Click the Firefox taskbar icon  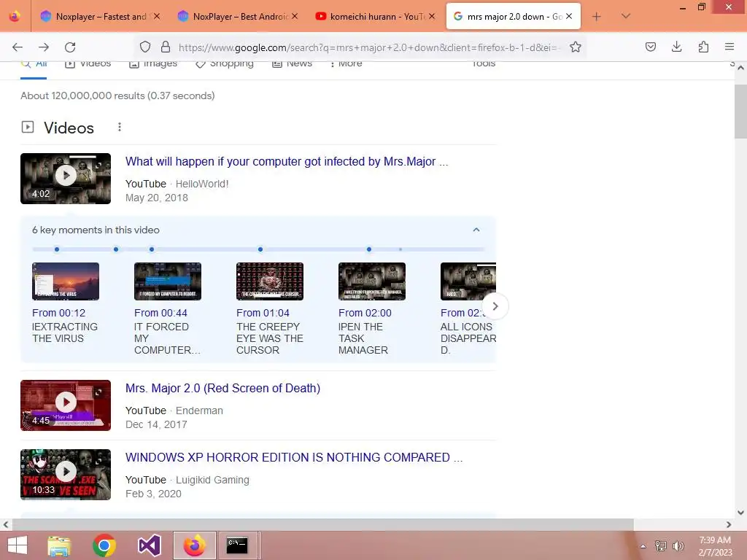coord(194,545)
